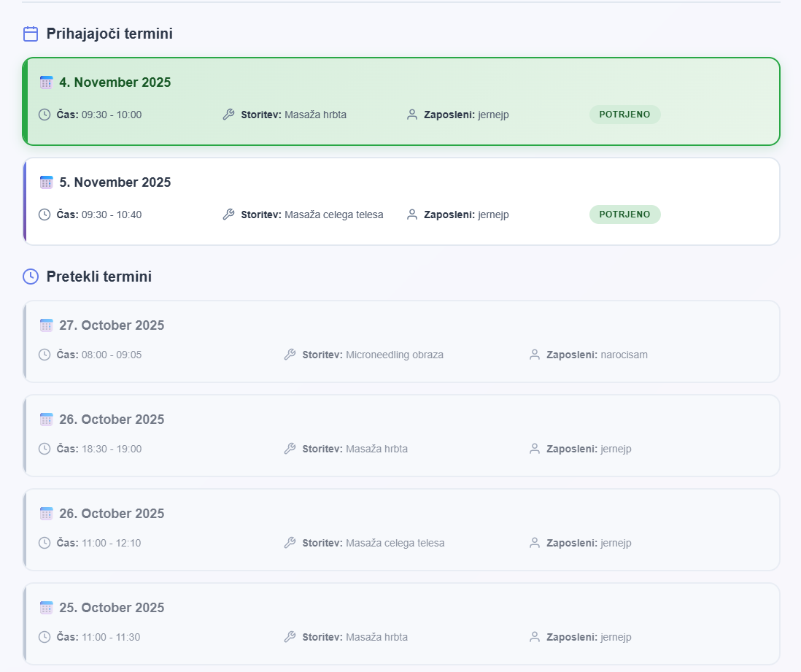Image resolution: width=801 pixels, height=672 pixels.
Task: Click POTRJENO badge on 4. November appointment
Action: tap(624, 115)
